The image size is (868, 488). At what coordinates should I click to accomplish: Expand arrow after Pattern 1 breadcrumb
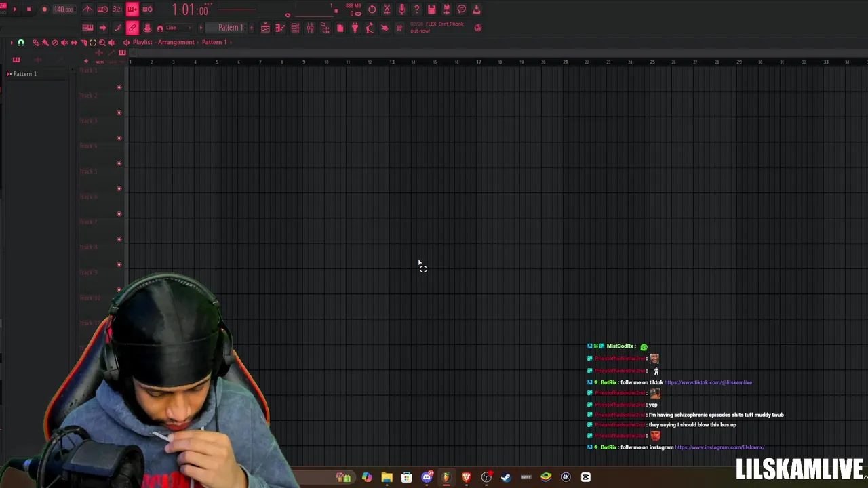point(231,42)
